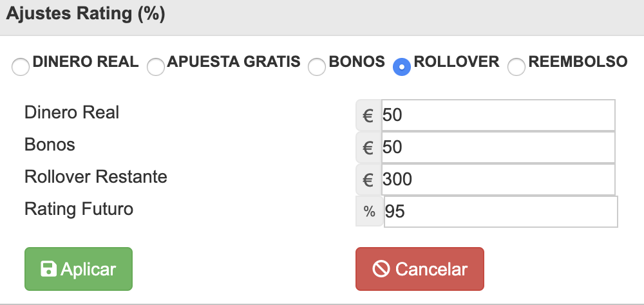Cancel the rating adjustments with Cancelar
644x305 pixels.
[x=420, y=269]
